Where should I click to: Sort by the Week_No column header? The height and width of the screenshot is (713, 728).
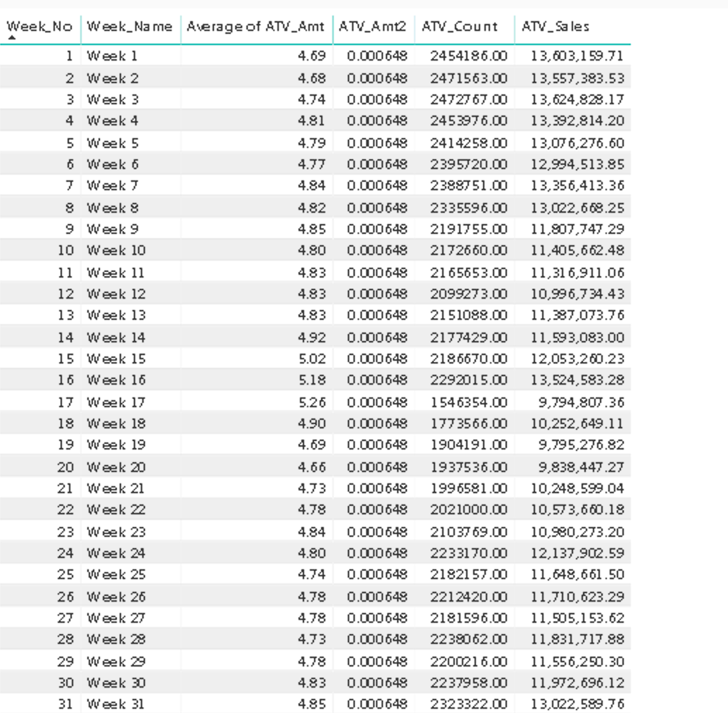(x=39, y=27)
